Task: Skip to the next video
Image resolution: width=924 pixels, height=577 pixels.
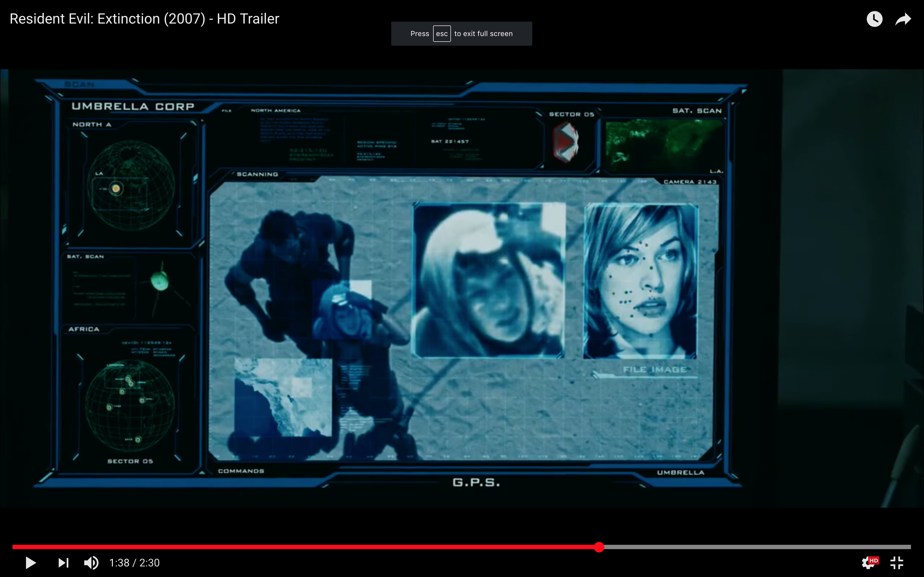Action: pos(63,563)
